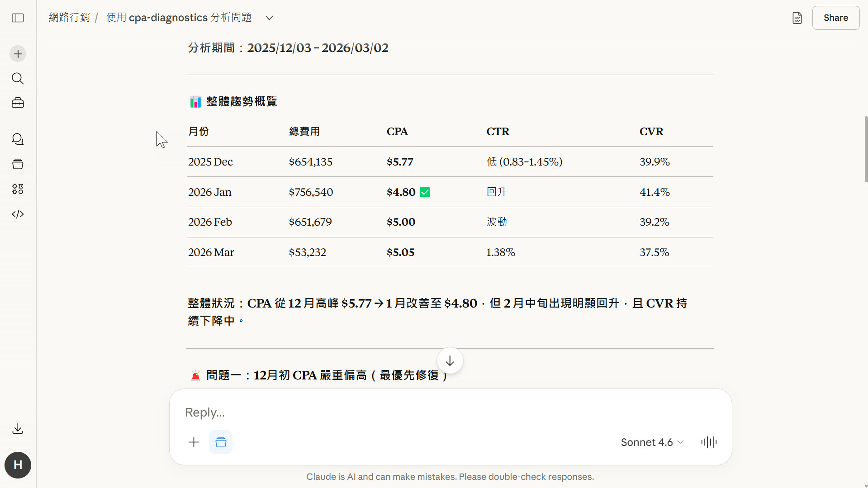Toggle the project knowledge button in composer
Screen dimensions: 868x488
[x=221, y=442]
